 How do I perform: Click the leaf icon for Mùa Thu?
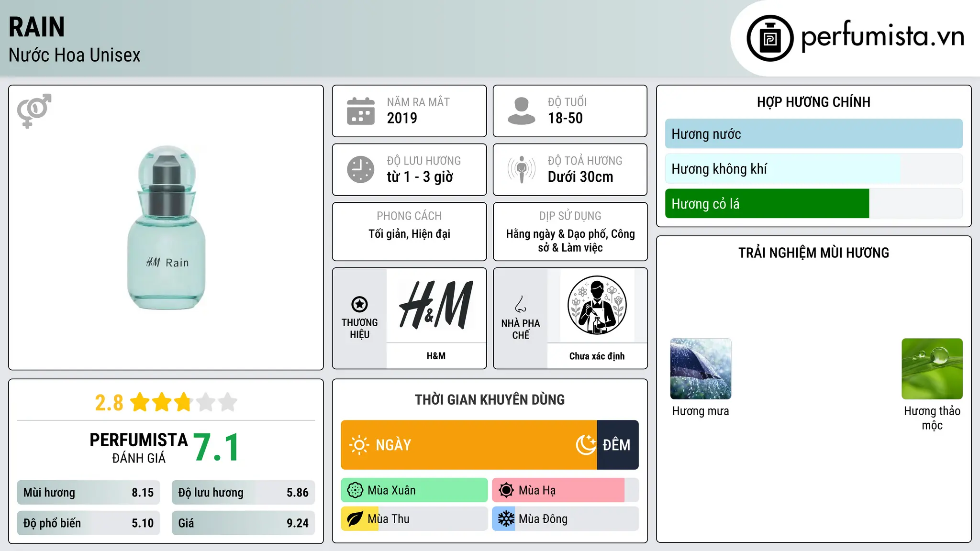[355, 519]
